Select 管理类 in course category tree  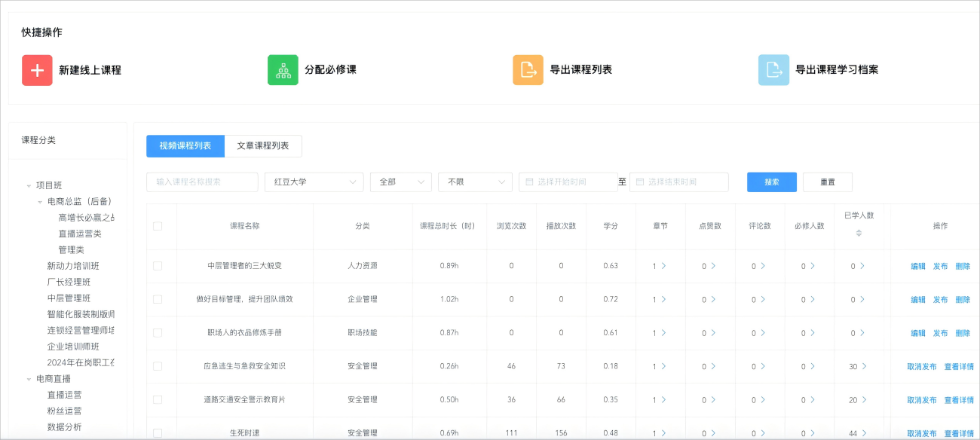(x=72, y=249)
